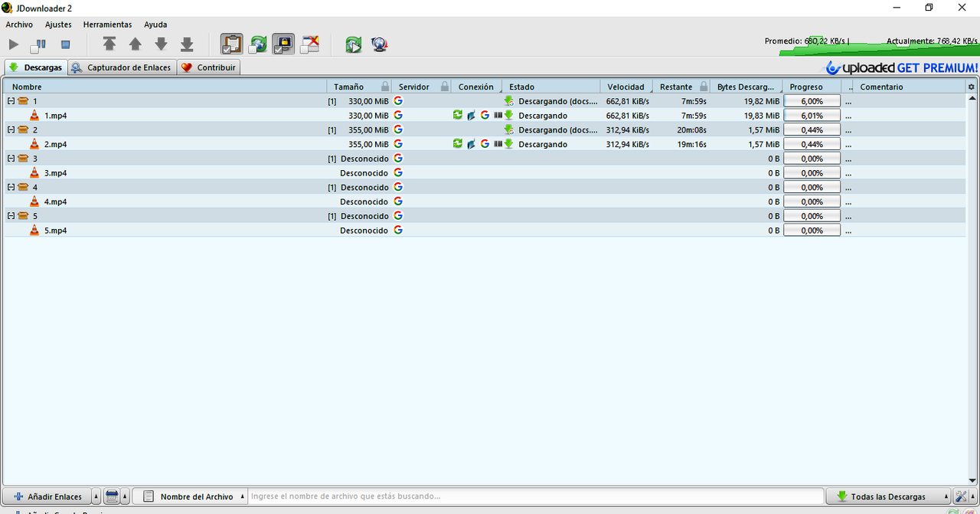
Task: Select the 1.mp4 file row
Action: (485, 116)
